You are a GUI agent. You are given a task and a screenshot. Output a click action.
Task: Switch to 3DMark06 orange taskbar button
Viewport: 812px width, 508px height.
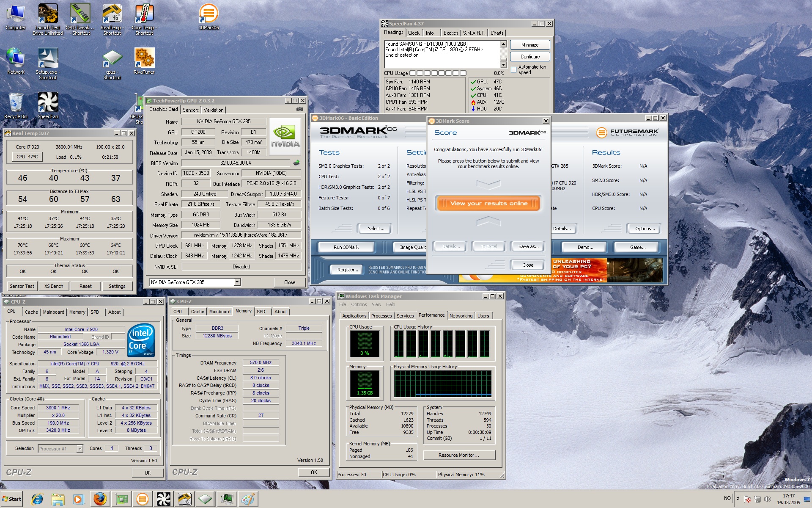[143, 500]
